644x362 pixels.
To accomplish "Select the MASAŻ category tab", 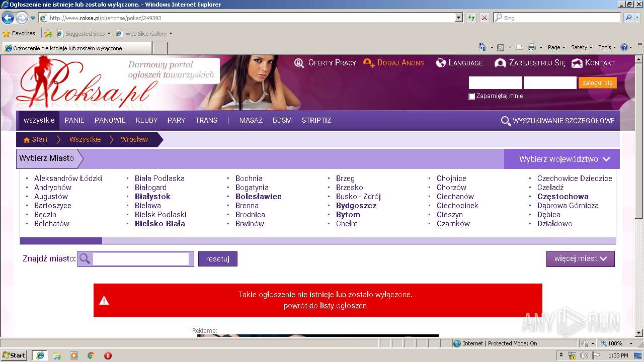I will tap(251, 121).
